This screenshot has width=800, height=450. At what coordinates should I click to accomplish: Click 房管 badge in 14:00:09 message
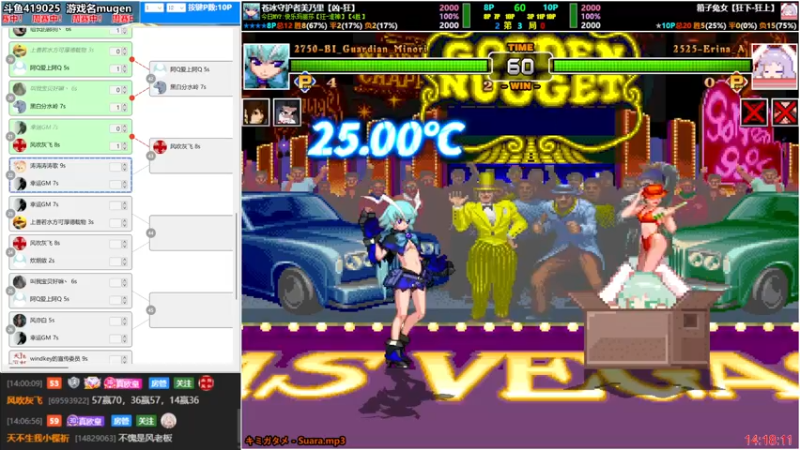pos(159,383)
